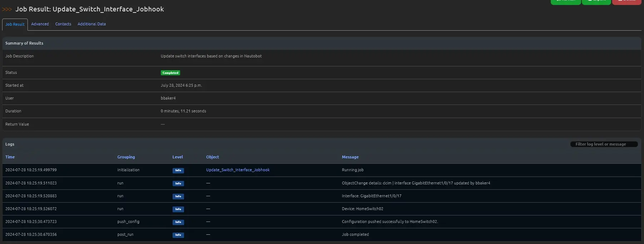Image resolution: width=644 pixels, height=244 pixels.
Task: Click the orange triple-chevron icon beside the title
Action: click(x=7, y=9)
